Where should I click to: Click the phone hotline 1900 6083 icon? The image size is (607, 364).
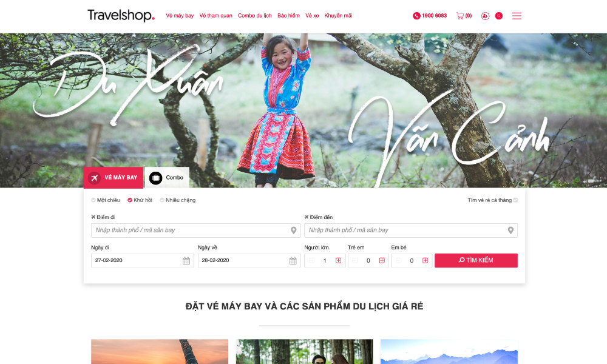click(x=416, y=16)
